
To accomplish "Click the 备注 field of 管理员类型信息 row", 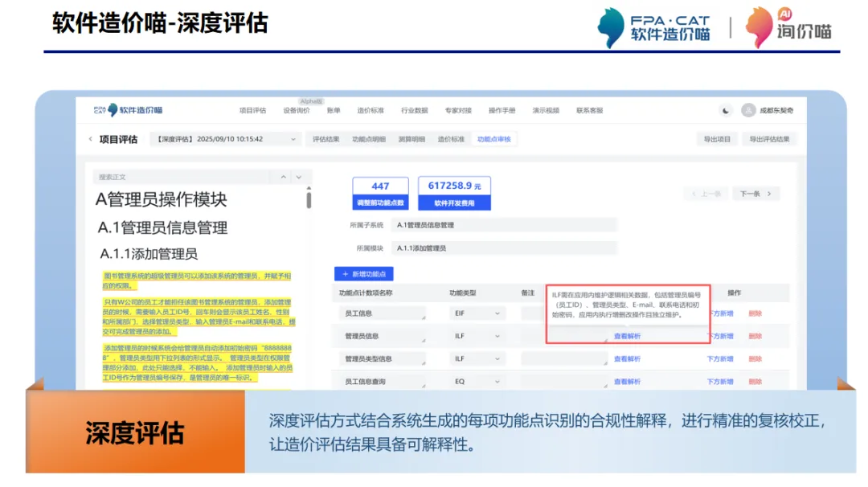I will [x=564, y=358].
